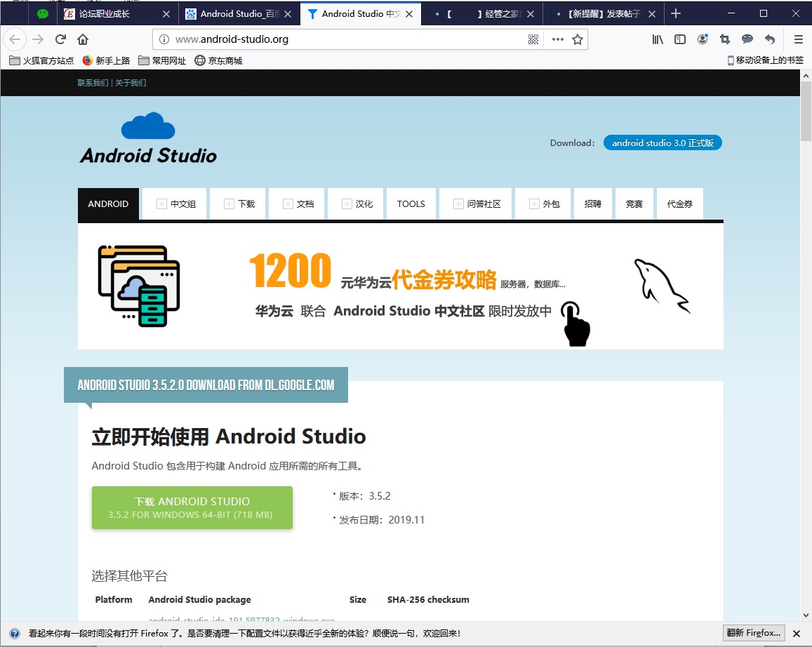Open the 火狐官方站点 bookmarks folder
Viewport: 812px width, 647px height.
pos(41,60)
